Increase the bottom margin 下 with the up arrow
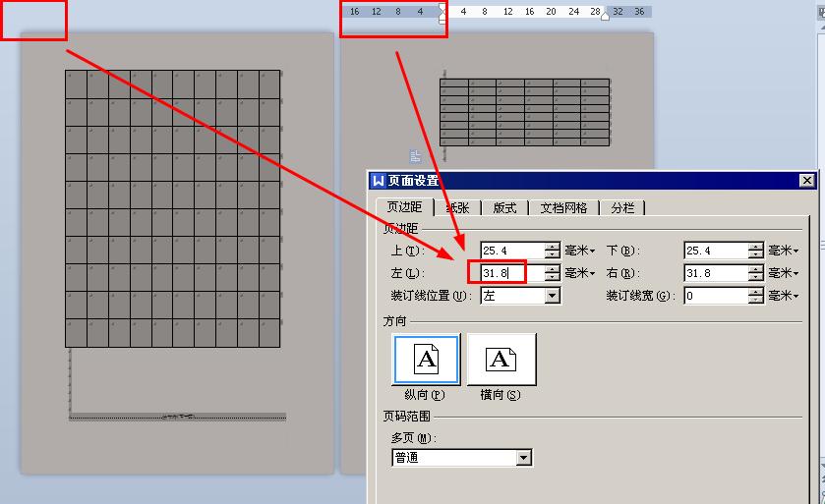 coord(755,247)
